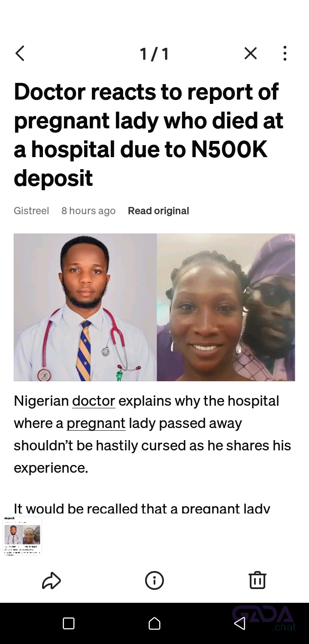Tap the 1 / 1 page counter

(154, 54)
